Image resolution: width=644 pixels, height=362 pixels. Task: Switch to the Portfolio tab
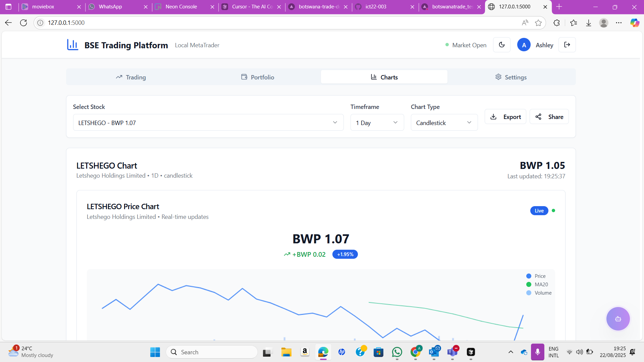click(258, 77)
